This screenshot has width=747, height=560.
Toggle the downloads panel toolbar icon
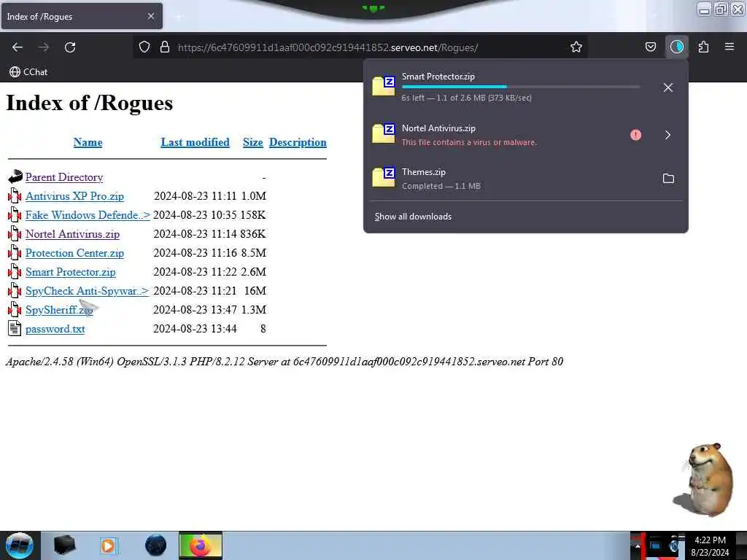[676, 47]
